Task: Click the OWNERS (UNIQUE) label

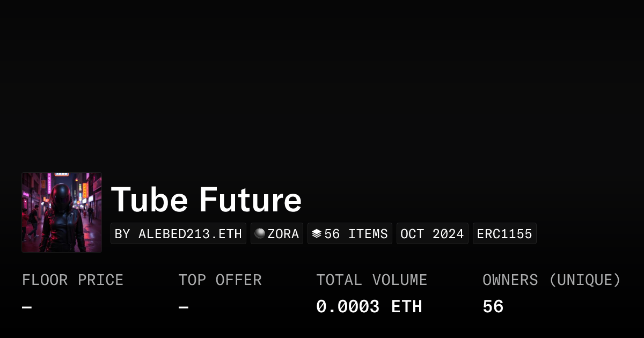Action: pos(551,280)
